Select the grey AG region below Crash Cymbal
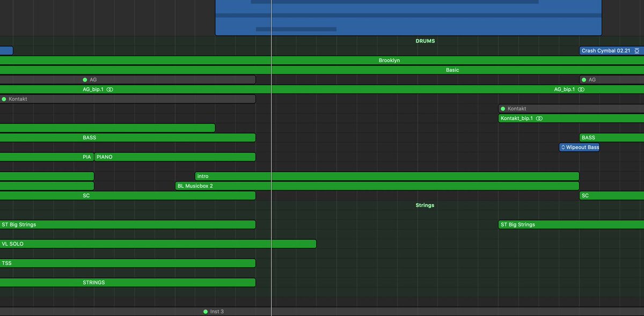The width and height of the screenshot is (644, 316). click(x=612, y=80)
